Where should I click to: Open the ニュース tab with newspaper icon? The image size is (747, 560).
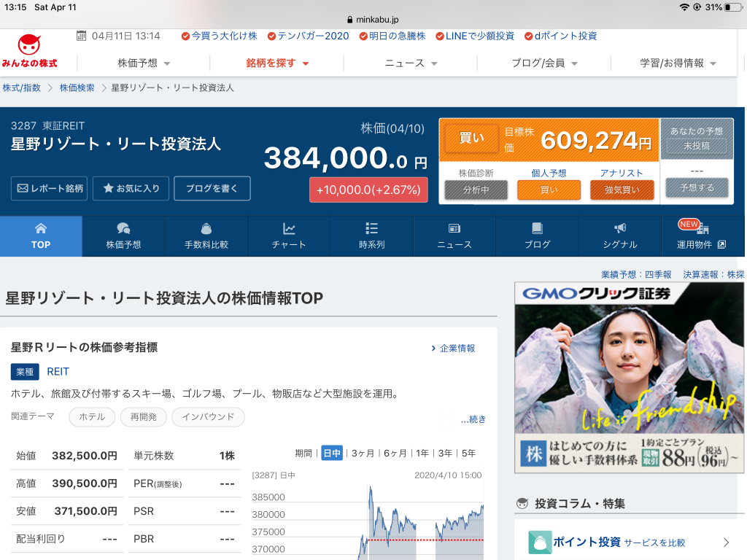(x=454, y=236)
